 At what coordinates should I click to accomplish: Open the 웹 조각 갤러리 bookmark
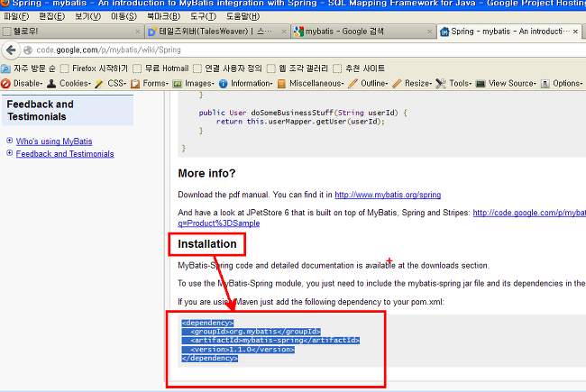click(298, 68)
